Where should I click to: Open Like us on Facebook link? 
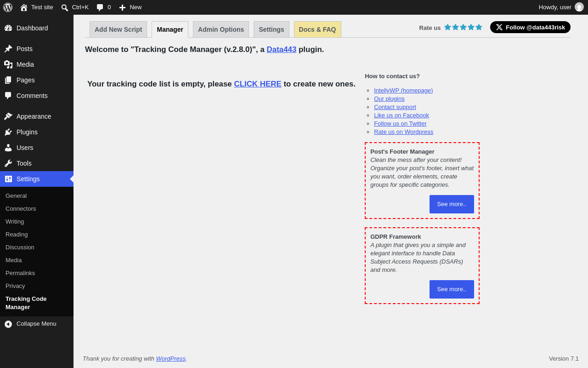(x=401, y=115)
